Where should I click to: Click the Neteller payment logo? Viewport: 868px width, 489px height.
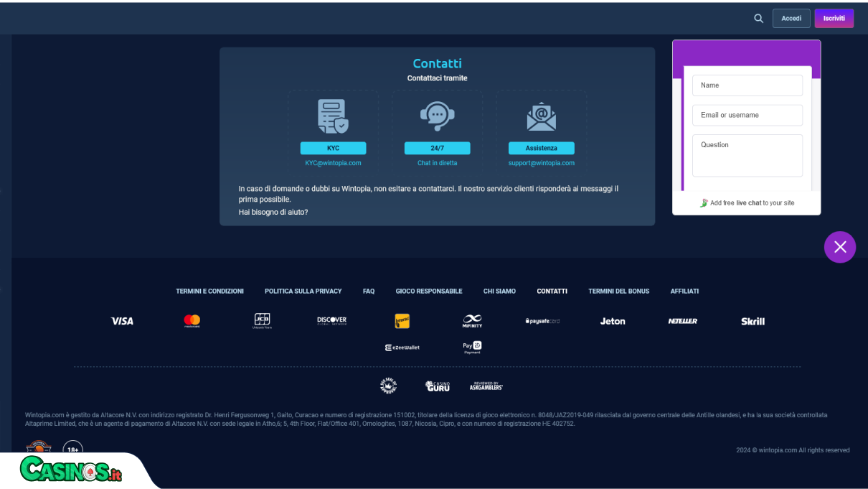682,321
